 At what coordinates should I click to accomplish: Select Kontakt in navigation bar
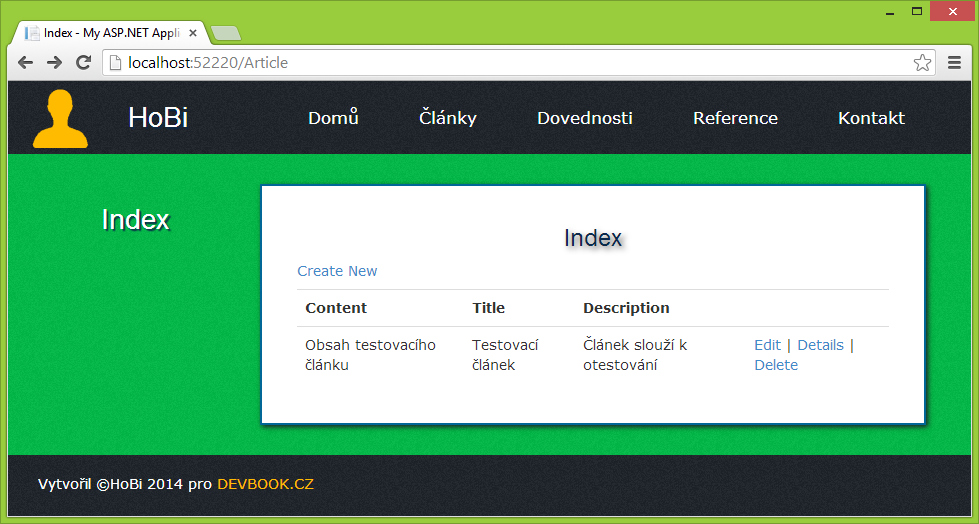[871, 117]
